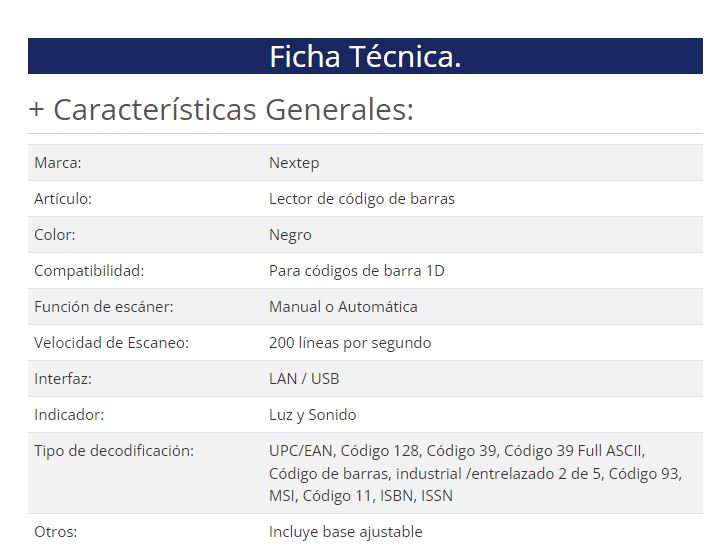Select the Nextep brand value
The height and width of the screenshot is (552, 713).
pos(294,162)
